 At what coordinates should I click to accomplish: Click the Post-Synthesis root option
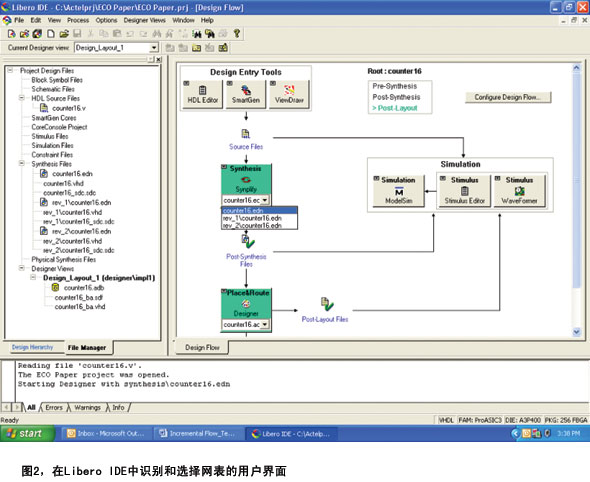[396, 97]
